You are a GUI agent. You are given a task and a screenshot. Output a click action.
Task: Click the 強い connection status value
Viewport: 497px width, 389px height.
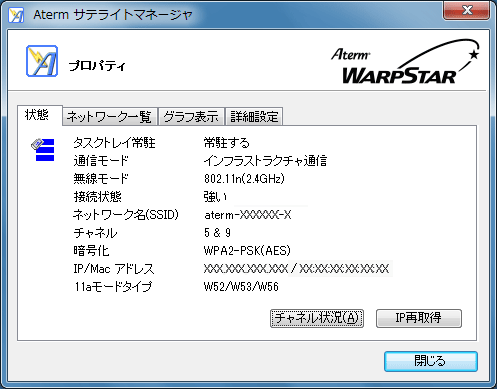[x=215, y=197]
